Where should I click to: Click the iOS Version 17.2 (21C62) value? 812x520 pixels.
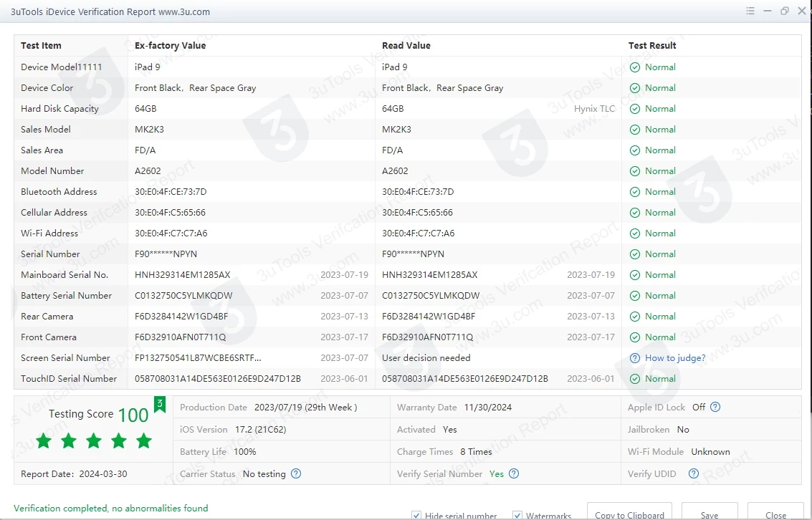coord(260,430)
